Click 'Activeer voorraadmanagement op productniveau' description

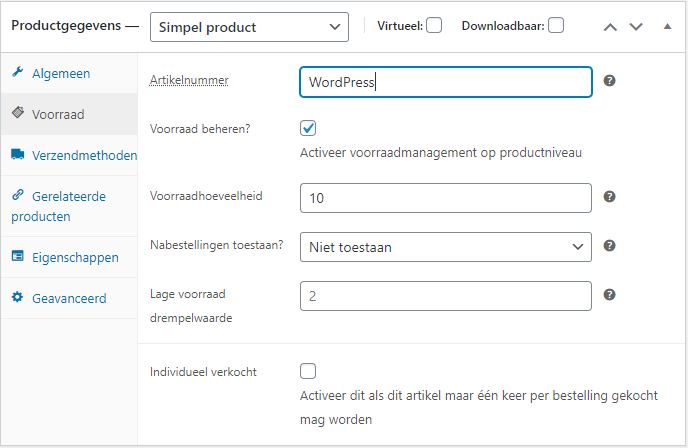click(441, 153)
